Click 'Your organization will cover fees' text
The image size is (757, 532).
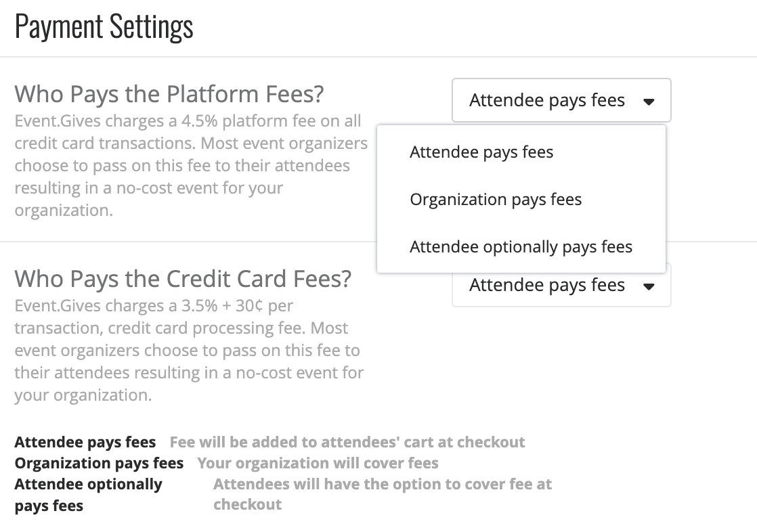(x=318, y=464)
